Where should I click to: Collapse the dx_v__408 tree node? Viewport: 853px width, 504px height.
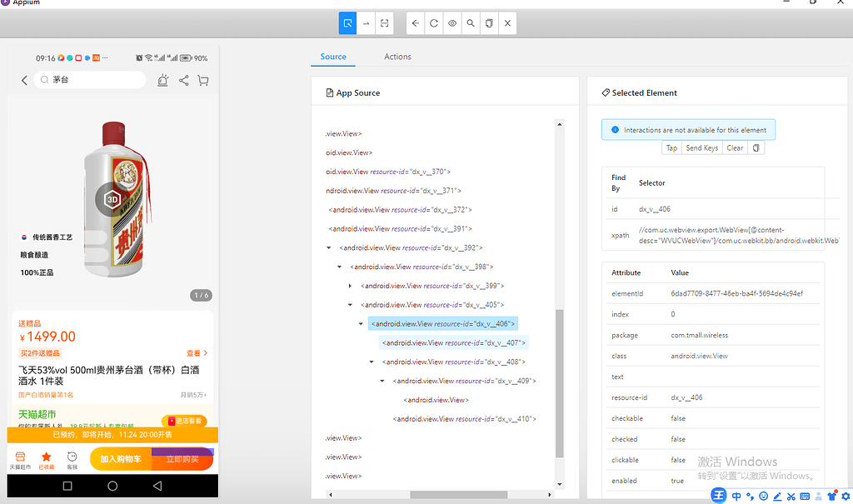(370, 361)
